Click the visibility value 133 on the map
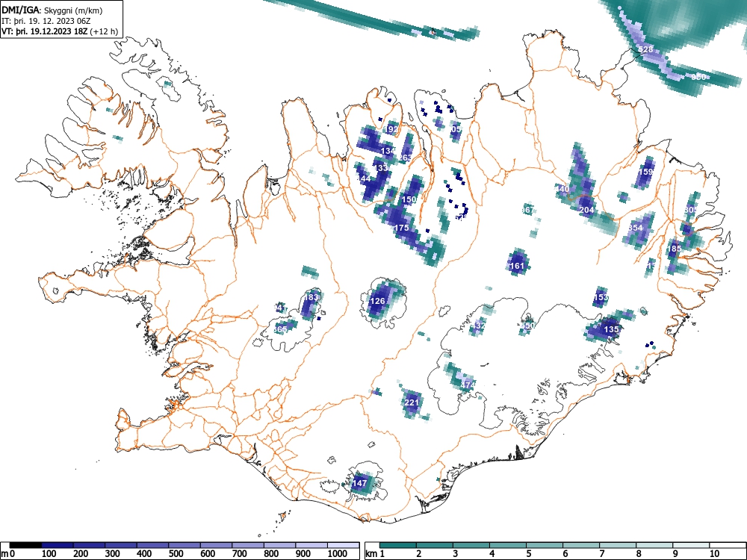Screen dimensions: 747x560 pyautogui.click(x=381, y=168)
